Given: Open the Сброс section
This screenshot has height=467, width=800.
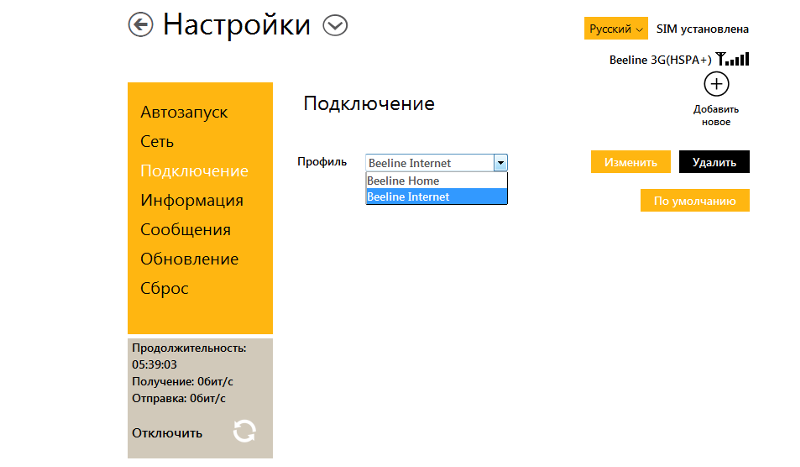Looking at the screenshot, I should [164, 288].
